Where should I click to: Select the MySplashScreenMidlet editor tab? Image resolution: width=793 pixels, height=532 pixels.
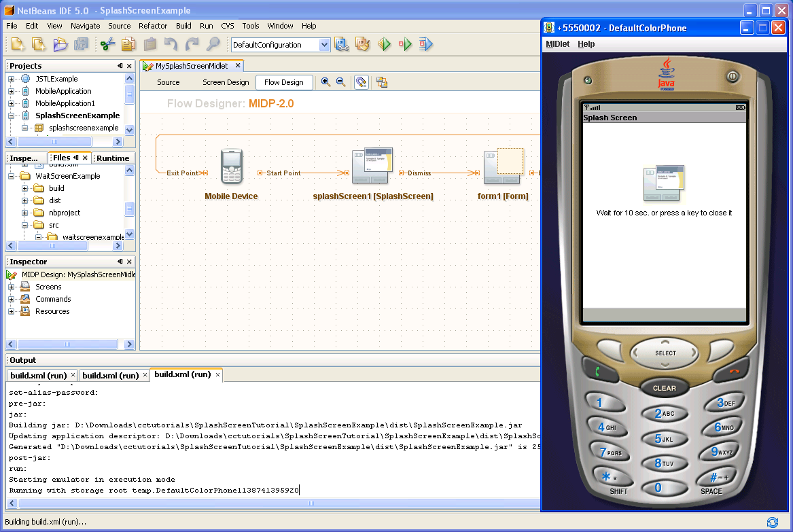(192, 66)
